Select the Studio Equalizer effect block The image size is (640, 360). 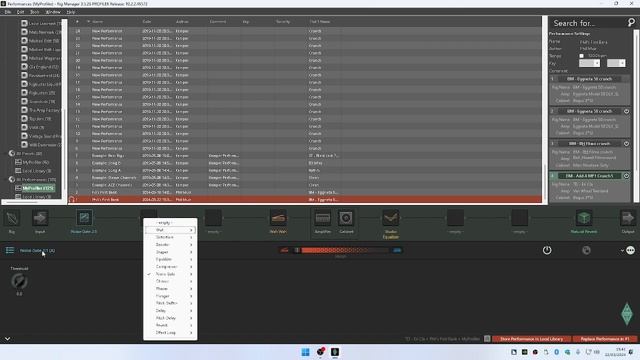click(391, 218)
